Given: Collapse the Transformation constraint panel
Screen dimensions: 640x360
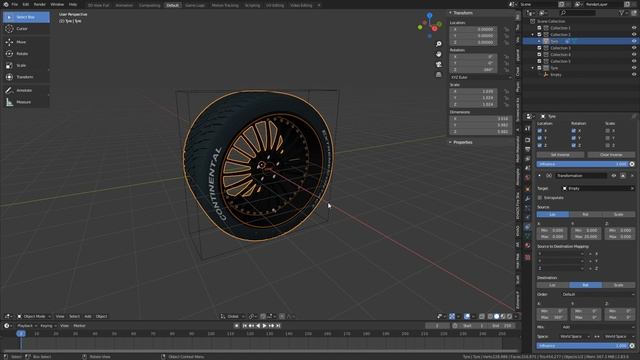Looking at the screenshot, I should click(539, 176).
